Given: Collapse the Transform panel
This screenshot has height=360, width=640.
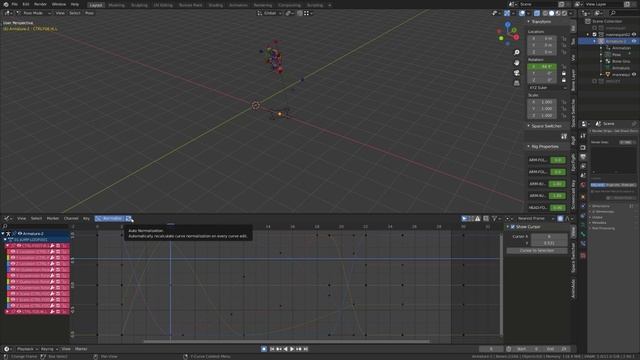Looking at the screenshot, I should pyautogui.click(x=529, y=22).
